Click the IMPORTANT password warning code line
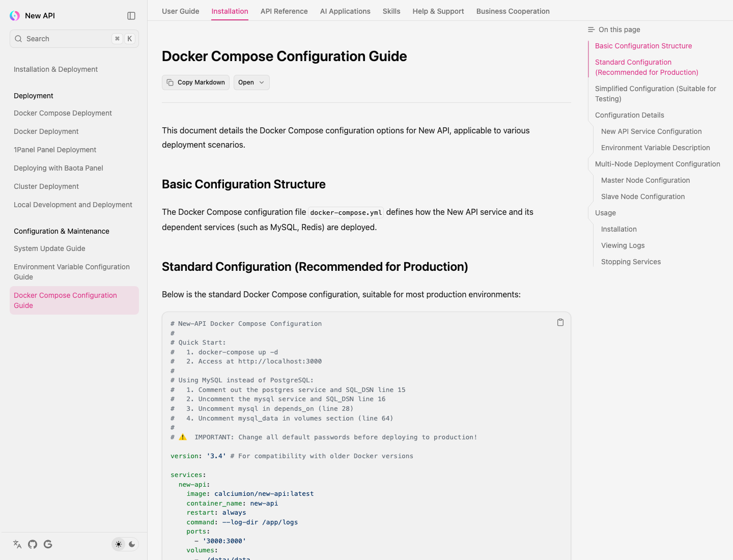The width and height of the screenshot is (733, 560). (x=324, y=437)
